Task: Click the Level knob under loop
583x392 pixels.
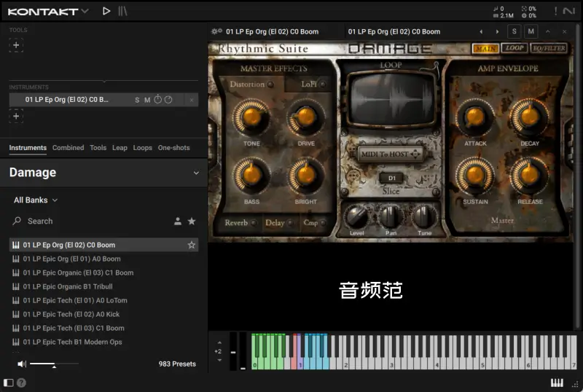Action: [356, 216]
